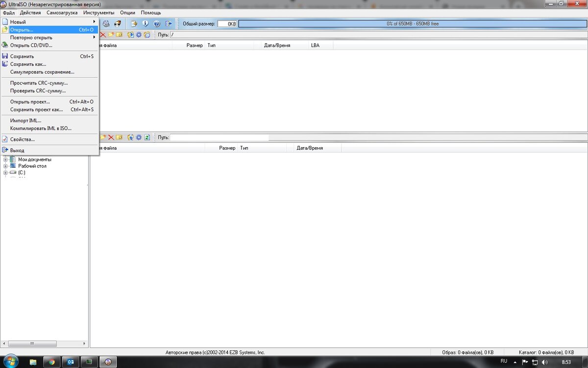
Task: Click the icon left of the gear in lower pane toolbar
Action: coord(131,137)
